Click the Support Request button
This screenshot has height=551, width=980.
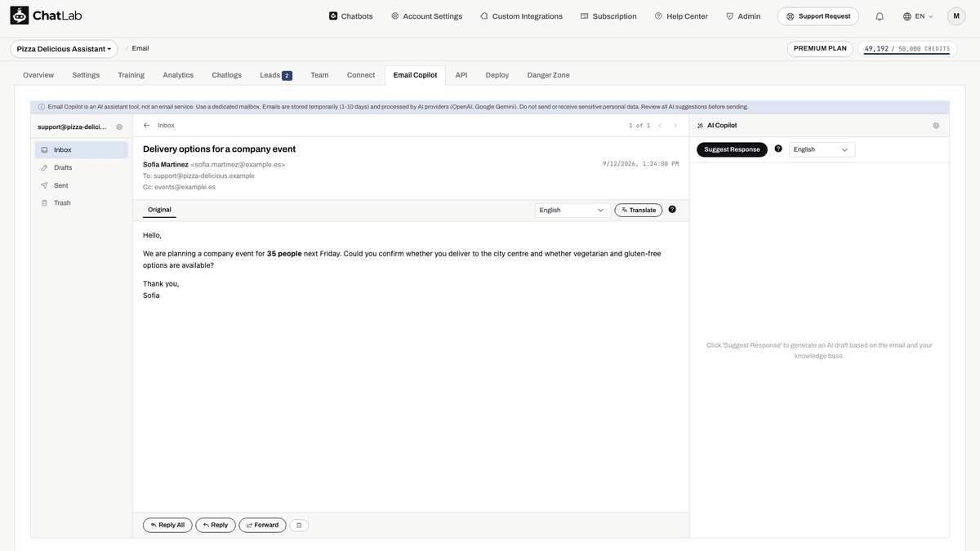[818, 16]
